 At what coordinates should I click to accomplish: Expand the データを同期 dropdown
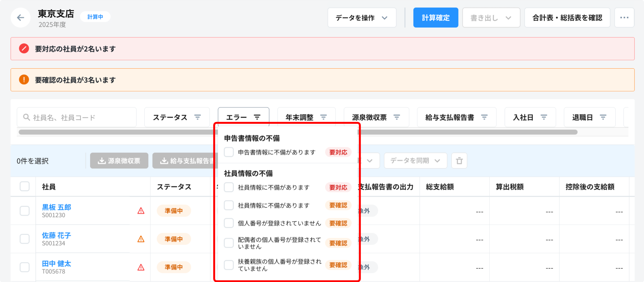pos(415,161)
